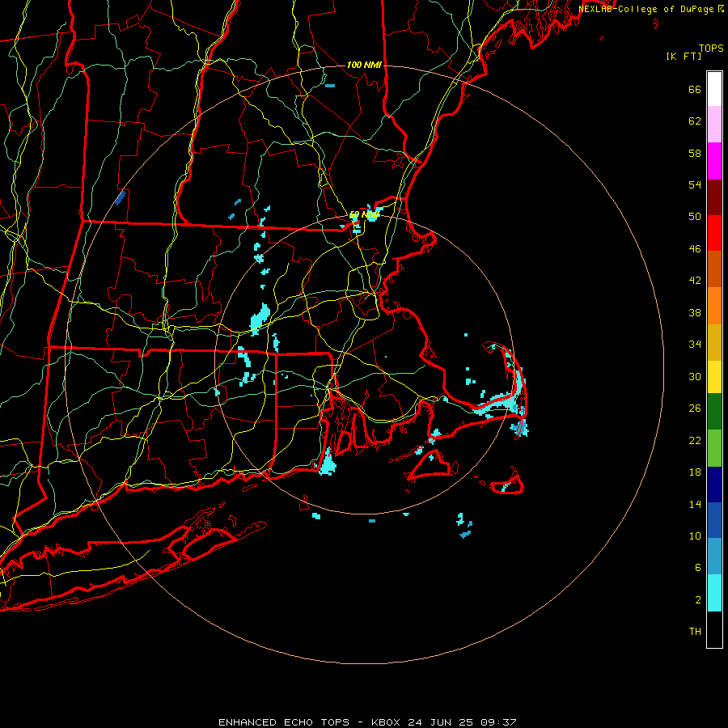Image resolution: width=728 pixels, height=728 pixels.
Task: Click the dark red swatch between 50 and 54
Action: click(x=714, y=197)
